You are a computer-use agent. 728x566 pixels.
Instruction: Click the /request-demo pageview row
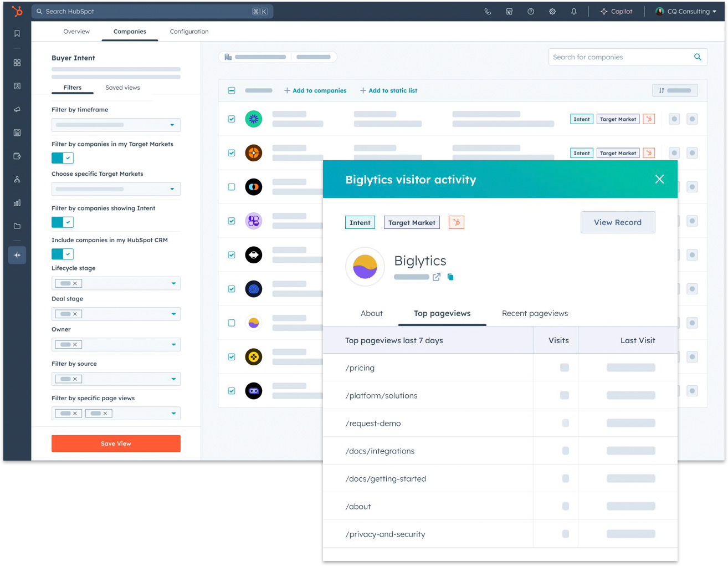click(x=500, y=423)
